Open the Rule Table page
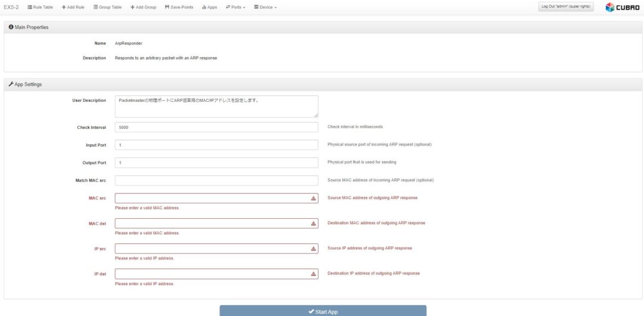This screenshot has height=316, width=644. (40, 7)
